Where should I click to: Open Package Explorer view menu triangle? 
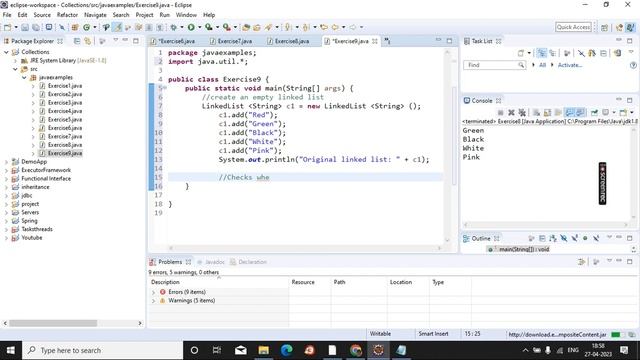[116, 40]
